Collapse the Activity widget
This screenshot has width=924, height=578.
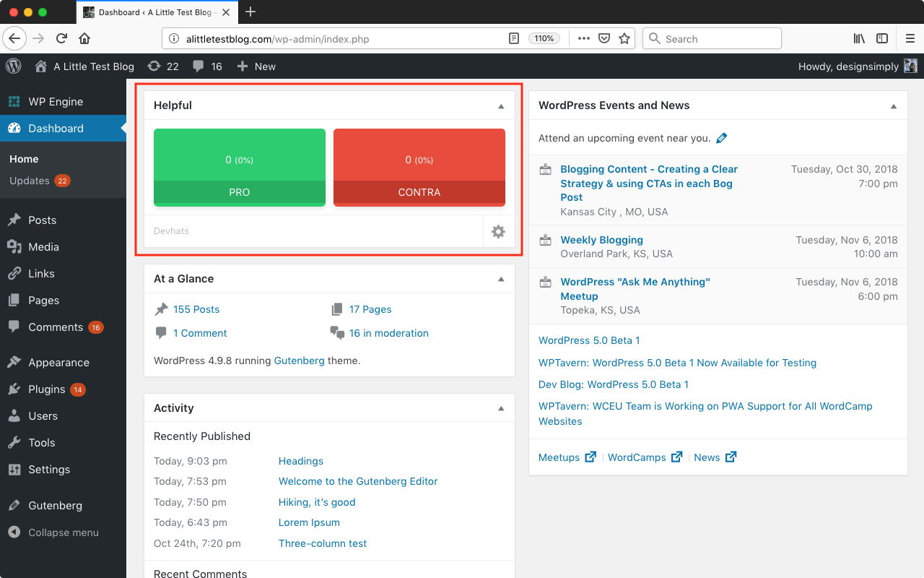pyautogui.click(x=501, y=409)
